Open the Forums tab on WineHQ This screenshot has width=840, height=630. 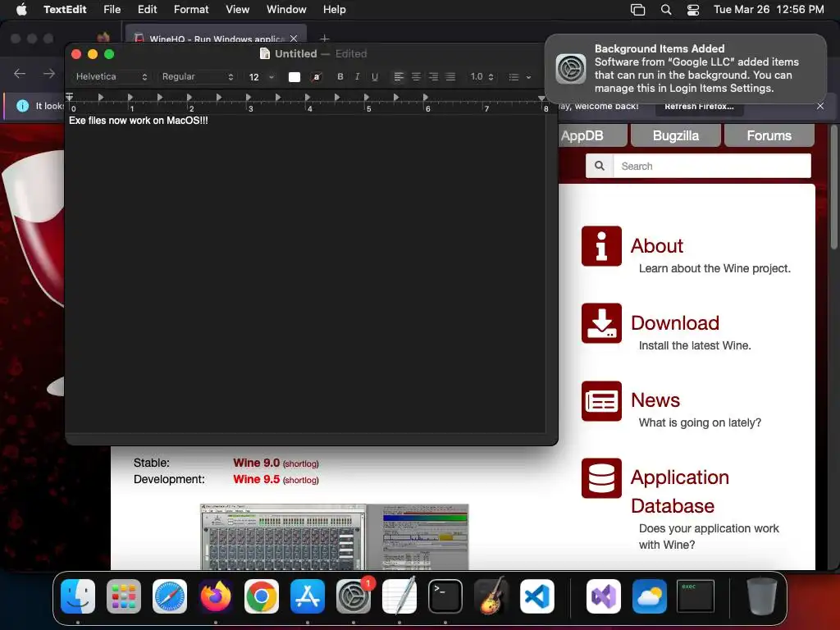[769, 135]
